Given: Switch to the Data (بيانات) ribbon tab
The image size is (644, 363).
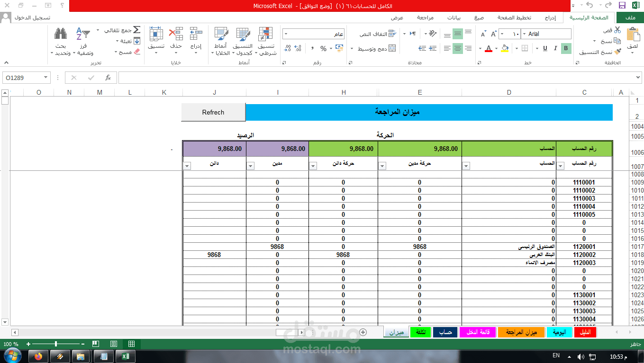Looking at the screenshot, I should [x=454, y=18].
